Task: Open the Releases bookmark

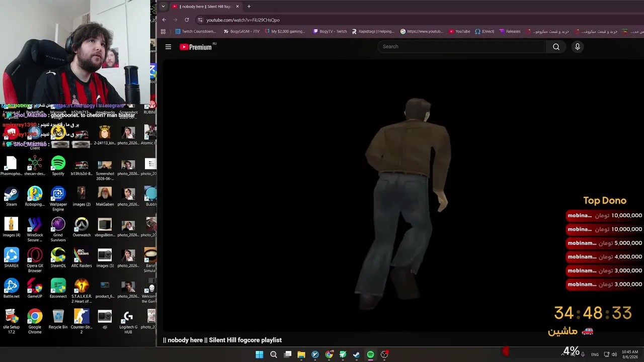Action: pos(510,31)
